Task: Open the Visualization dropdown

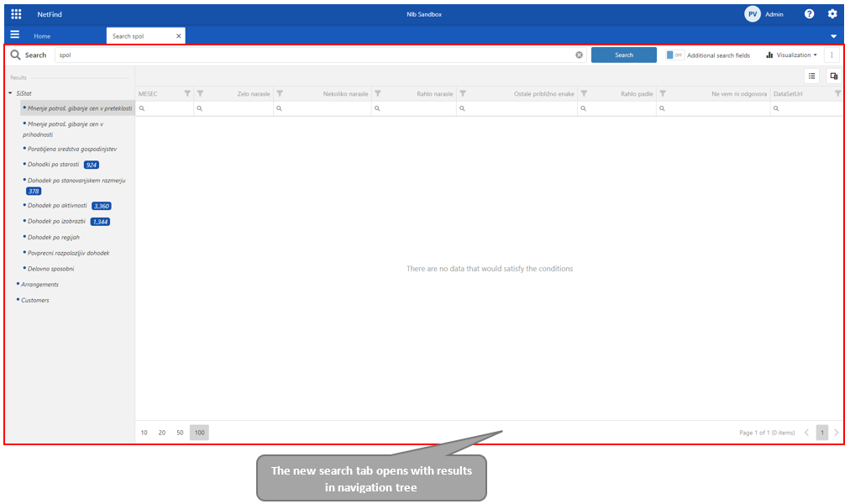Action: (791, 55)
